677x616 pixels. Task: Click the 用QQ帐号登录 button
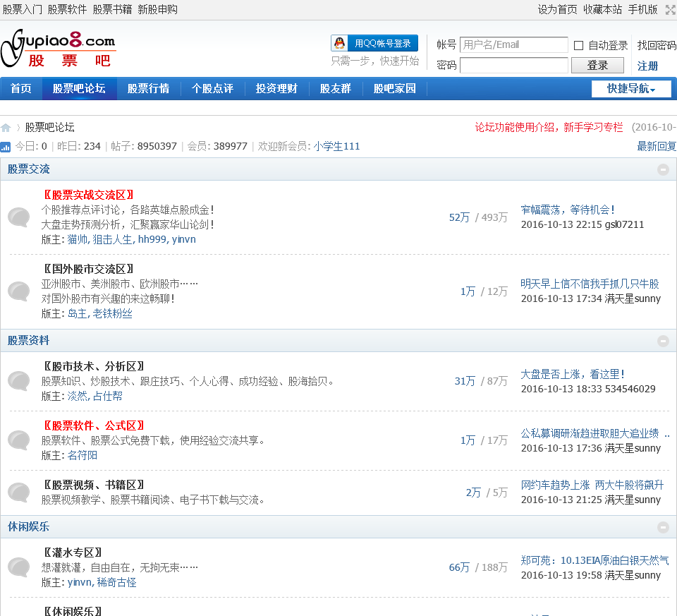tap(374, 43)
